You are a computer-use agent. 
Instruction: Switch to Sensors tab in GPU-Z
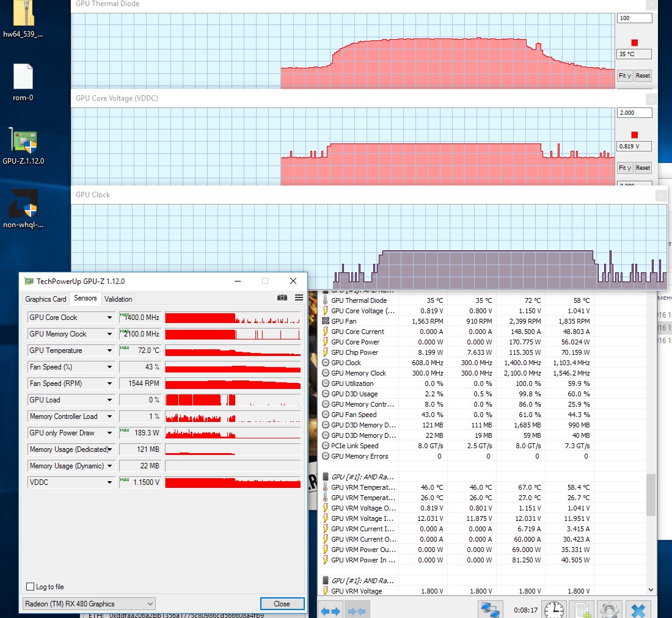pos(86,298)
